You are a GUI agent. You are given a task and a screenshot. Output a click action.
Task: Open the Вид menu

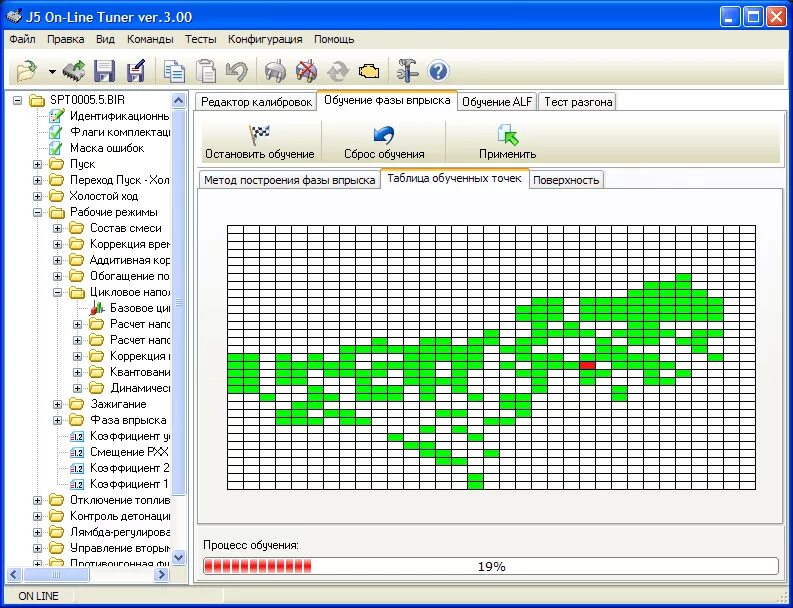click(x=105, y=39)
